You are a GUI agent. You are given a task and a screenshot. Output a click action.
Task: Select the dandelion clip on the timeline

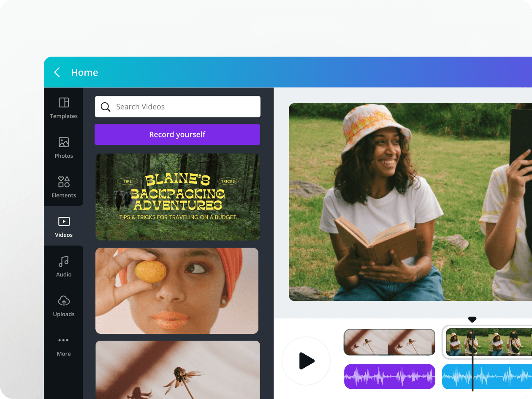click(x=389, y=342)
